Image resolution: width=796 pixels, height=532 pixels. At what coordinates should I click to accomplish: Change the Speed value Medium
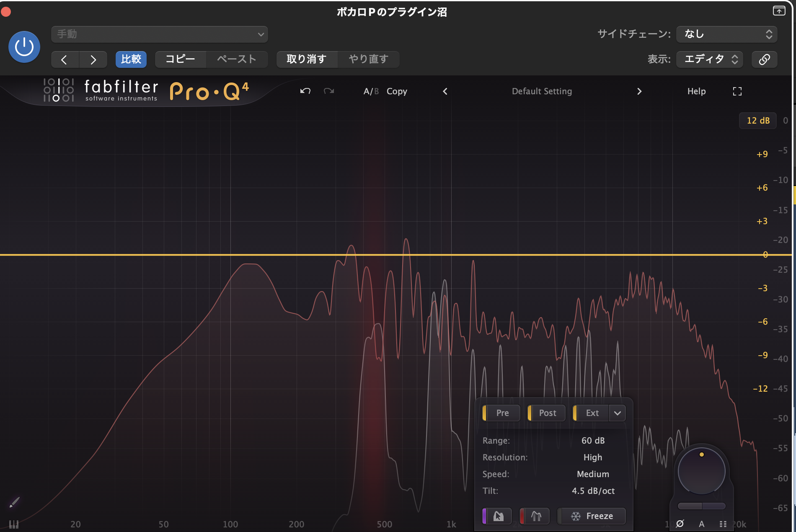click(593, 474)
